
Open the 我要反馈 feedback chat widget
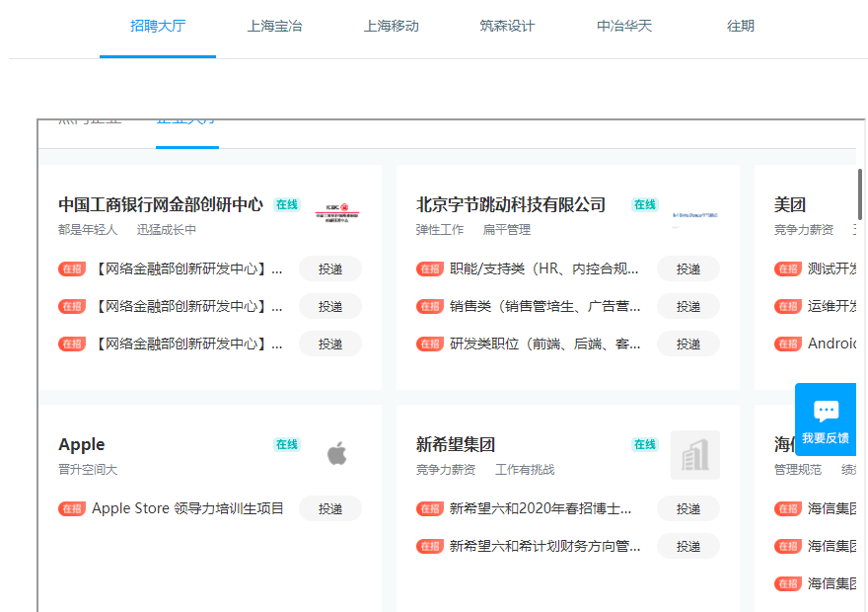point(826,420)
